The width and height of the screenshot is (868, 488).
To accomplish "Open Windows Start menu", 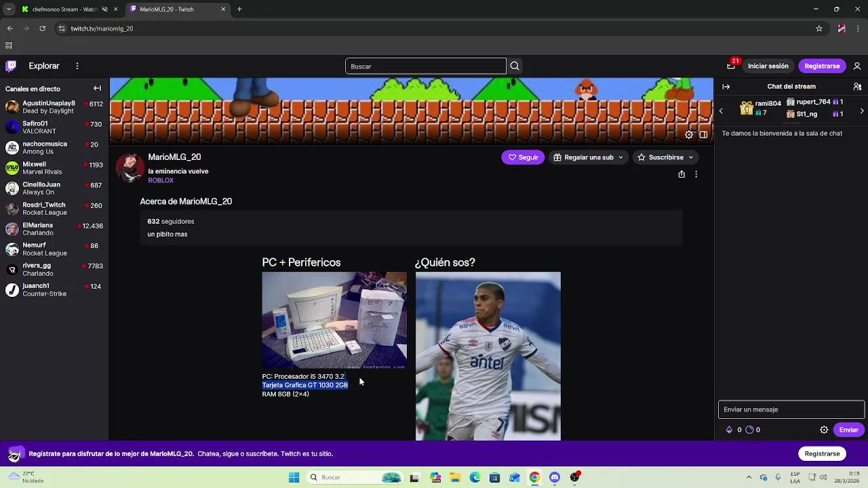I will pos(294,477).
